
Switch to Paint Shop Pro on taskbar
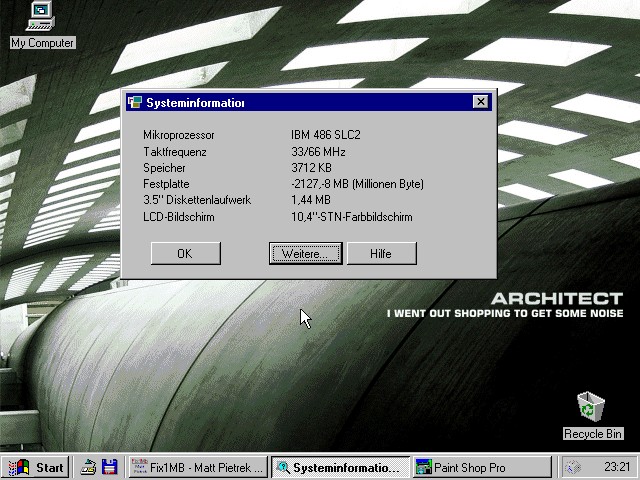tap(482, 467)
